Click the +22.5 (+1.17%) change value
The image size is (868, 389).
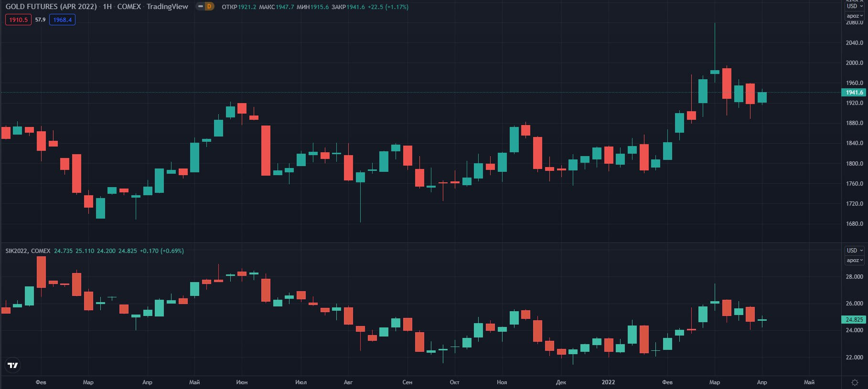point(388,7)
